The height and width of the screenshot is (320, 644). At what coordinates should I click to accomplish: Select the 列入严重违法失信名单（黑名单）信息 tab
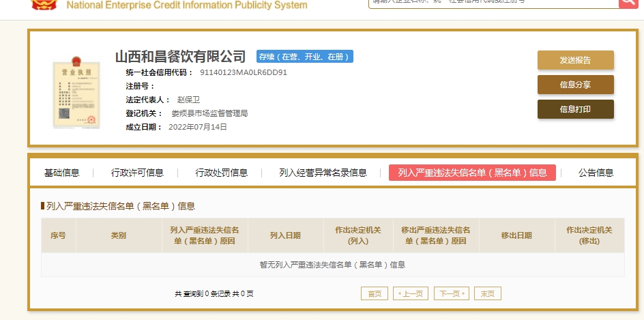coord(472,173)
